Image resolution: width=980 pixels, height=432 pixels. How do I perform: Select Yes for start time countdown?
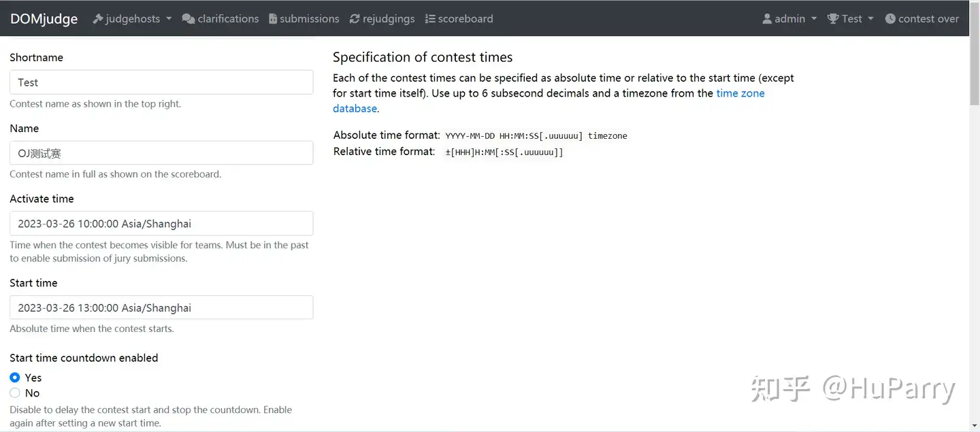(x=15, y=378)
